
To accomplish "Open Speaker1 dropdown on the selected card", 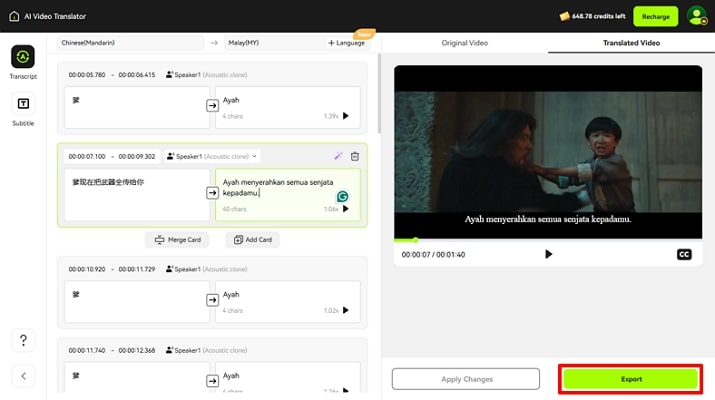I will point(213,156).
